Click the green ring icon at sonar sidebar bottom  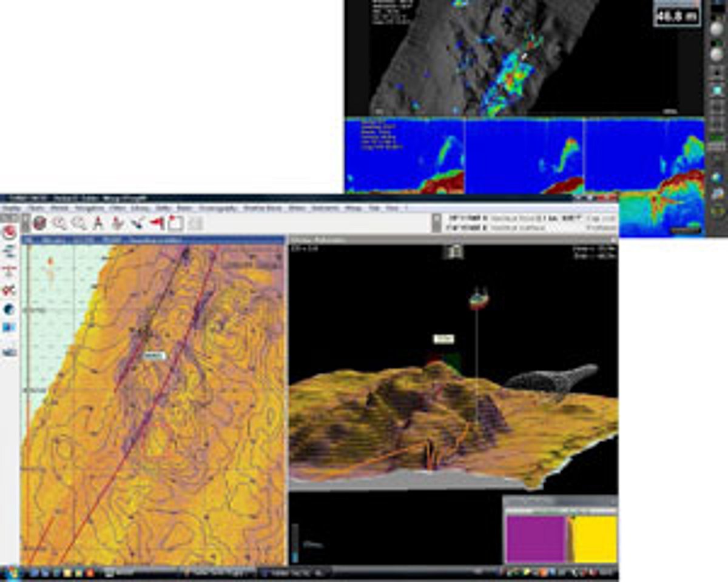point(717,212)
